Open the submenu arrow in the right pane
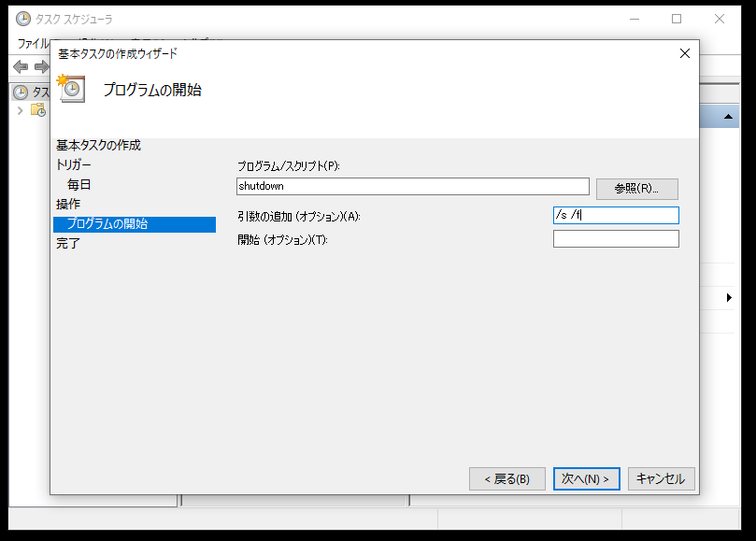756x541 pixels. pos(728,298)
